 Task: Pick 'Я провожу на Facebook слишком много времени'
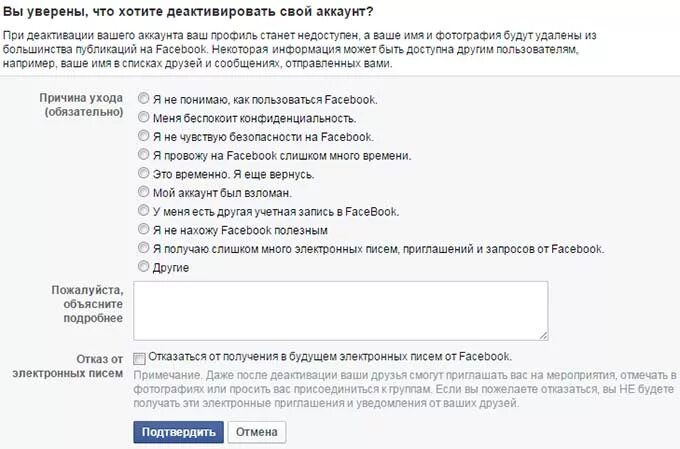143,154
